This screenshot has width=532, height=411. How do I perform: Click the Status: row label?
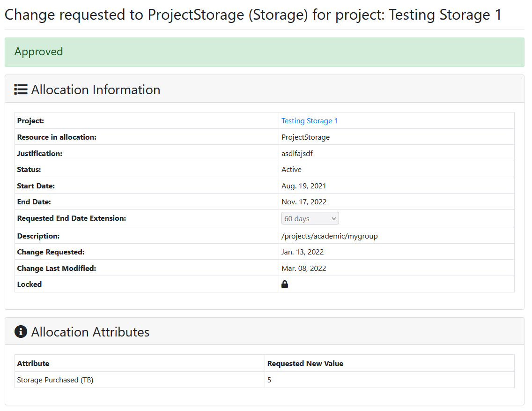click(29, 169)
